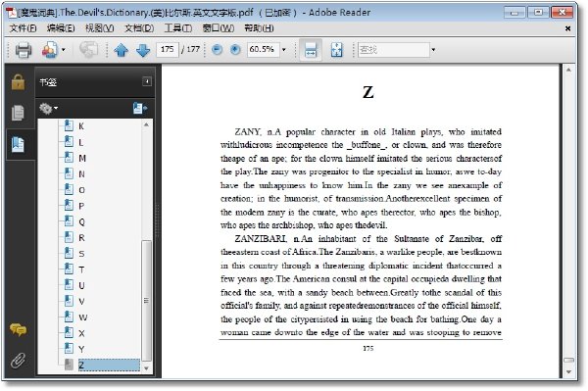Screen dimensions: 588x391
Task: Jump to bookmark K
Action: pyautogui.click(x=81, y=126)
